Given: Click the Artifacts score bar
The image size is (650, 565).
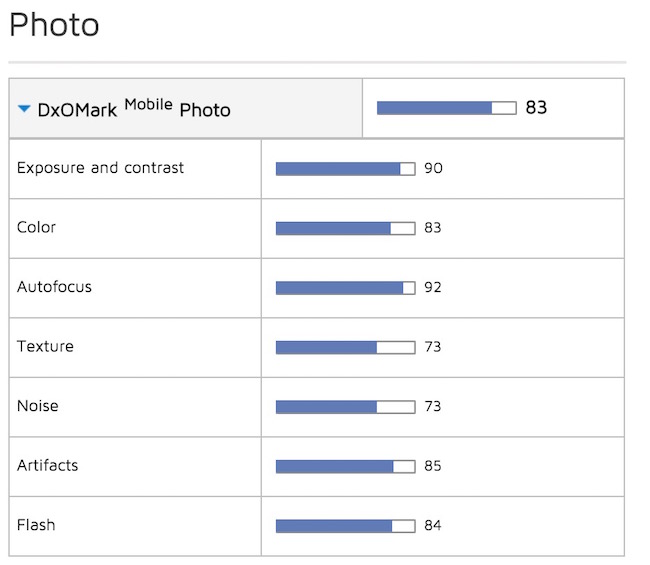Looking at the screenshot, I should [345, 466].
